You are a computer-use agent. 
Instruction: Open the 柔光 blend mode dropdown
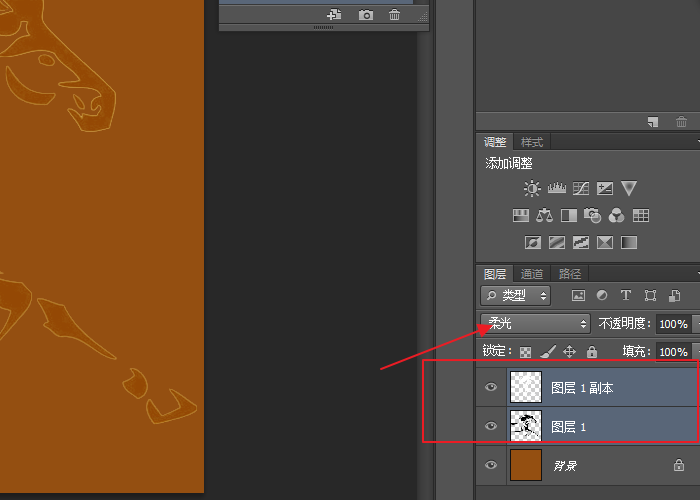click(x=535, y=323)
